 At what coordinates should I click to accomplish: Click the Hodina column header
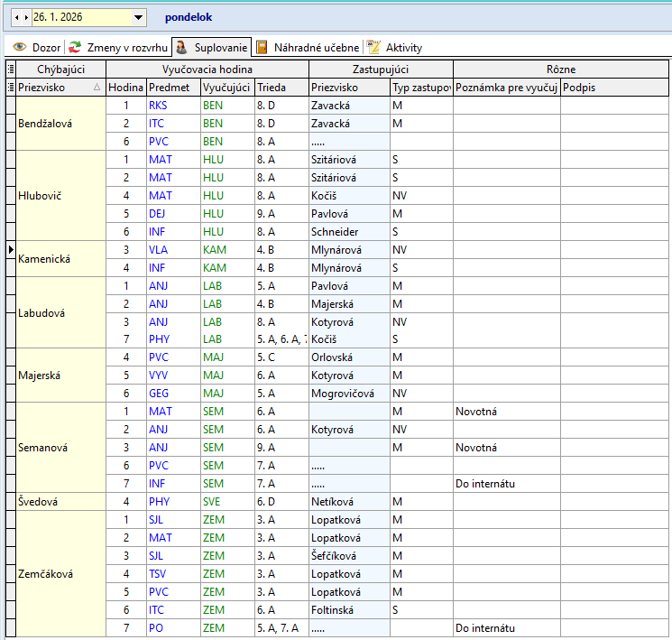click(125, 88)
